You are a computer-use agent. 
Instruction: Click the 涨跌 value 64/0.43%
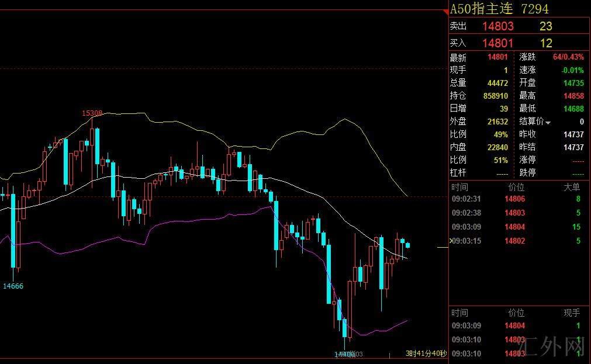coord(568,57)
